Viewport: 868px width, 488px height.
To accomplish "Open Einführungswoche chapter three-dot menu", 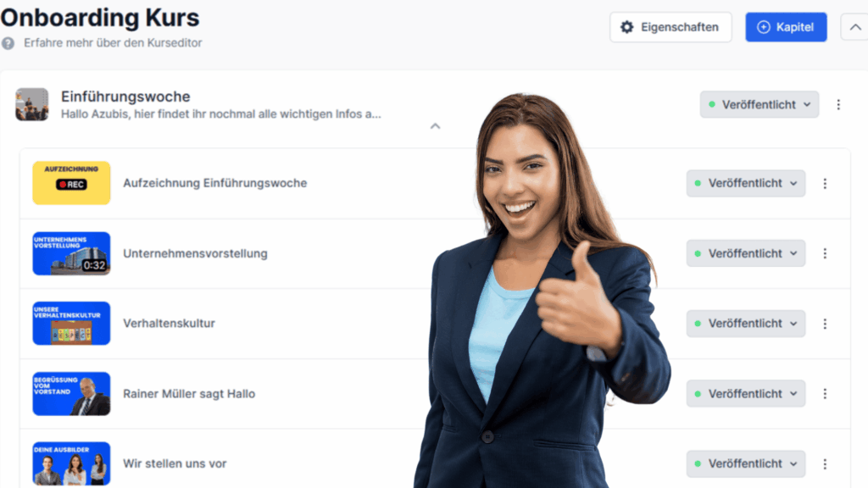I will coord(838,104).
